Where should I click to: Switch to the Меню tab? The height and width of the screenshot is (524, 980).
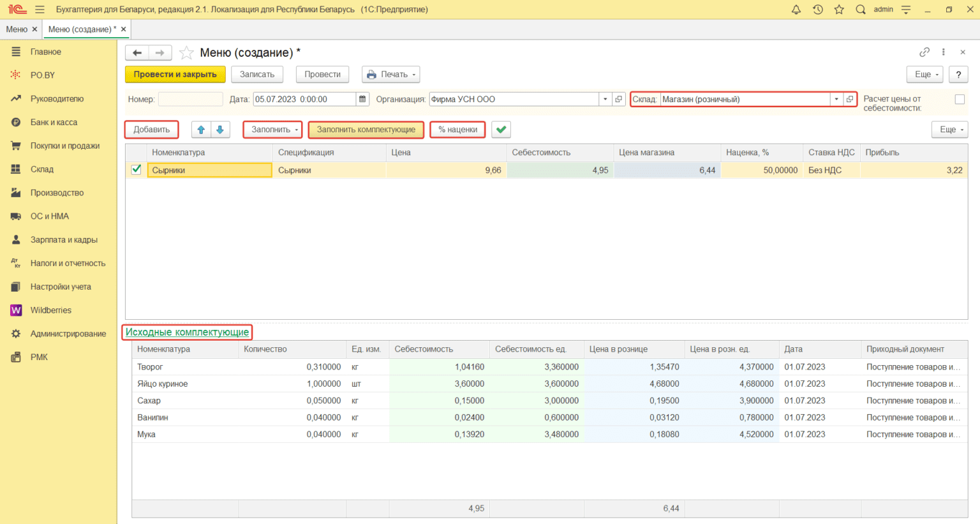coord(17,29)
